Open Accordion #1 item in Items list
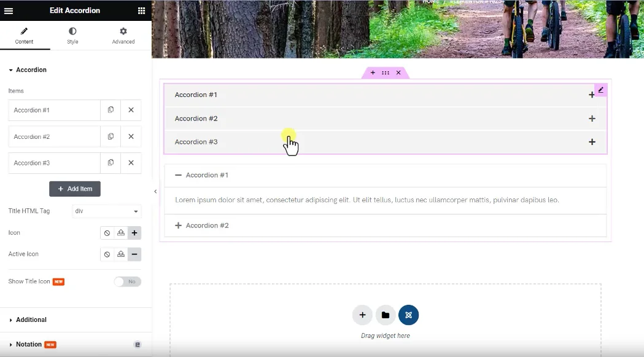 click(54, 110)
